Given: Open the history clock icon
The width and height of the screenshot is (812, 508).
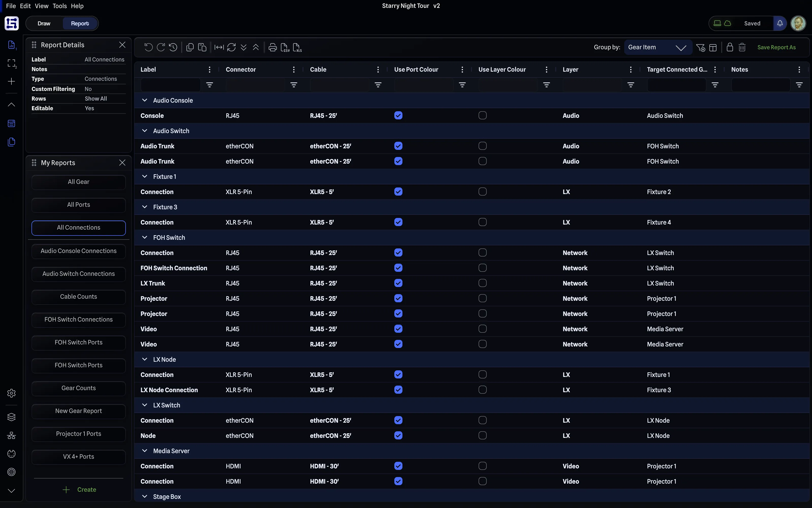Looking at the screenshot, I should tap(173, 47).
